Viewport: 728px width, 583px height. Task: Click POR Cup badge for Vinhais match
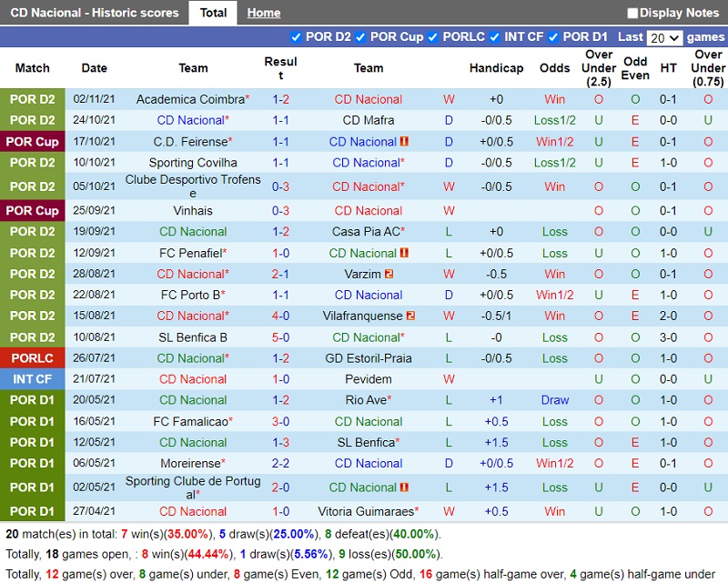[x=33, y=210]
